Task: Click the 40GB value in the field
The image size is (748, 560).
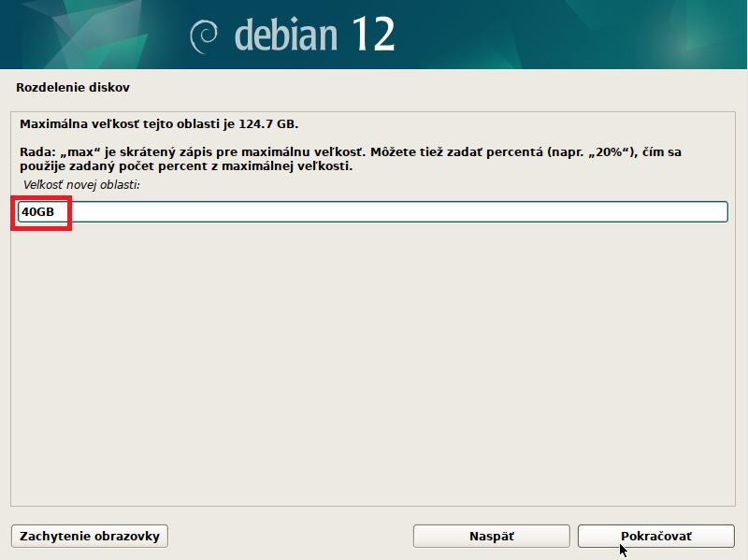Action: coord(38,212)
